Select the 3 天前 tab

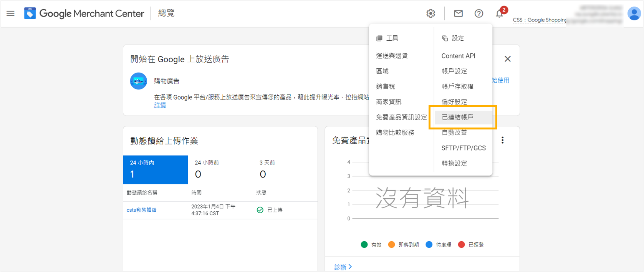(x=285, y=169)
